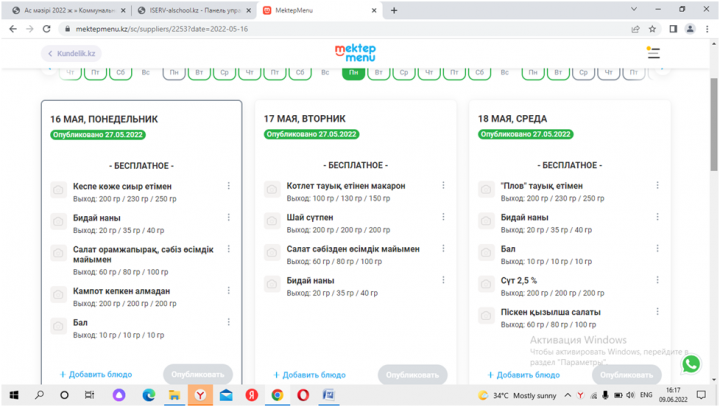Image resolution: width=720 pixels, height=407 pixels.
Task: Reload the page
Action: point(46,29)
